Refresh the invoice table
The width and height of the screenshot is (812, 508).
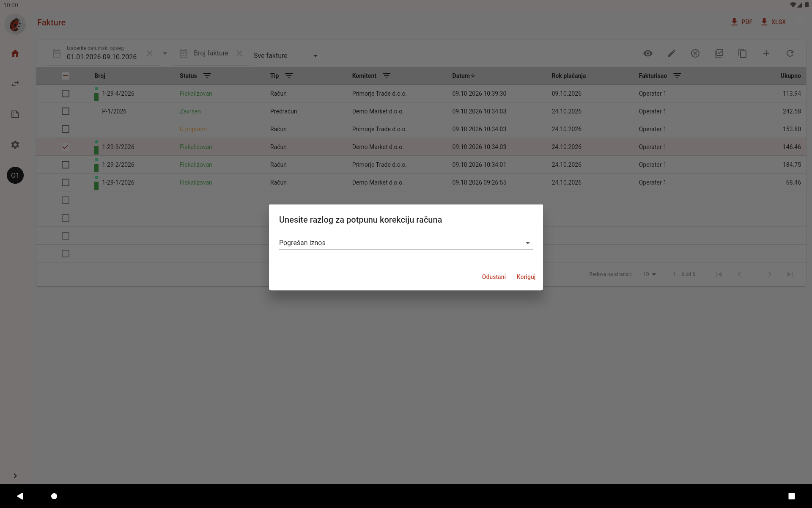pos(790,53)
